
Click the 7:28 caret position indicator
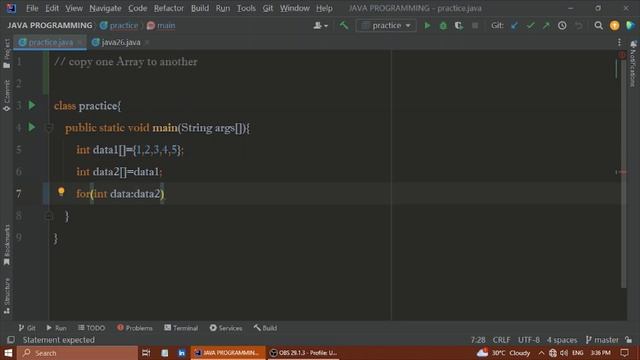click(478, 340)
